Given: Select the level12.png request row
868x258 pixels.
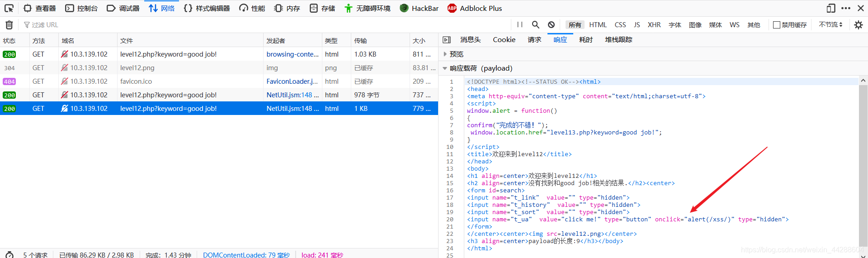Looking at the screenshot, I should (219, 67).
